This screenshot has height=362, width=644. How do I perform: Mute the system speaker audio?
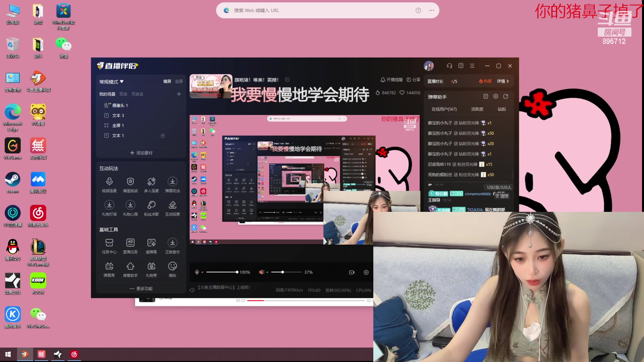[262, 272]
